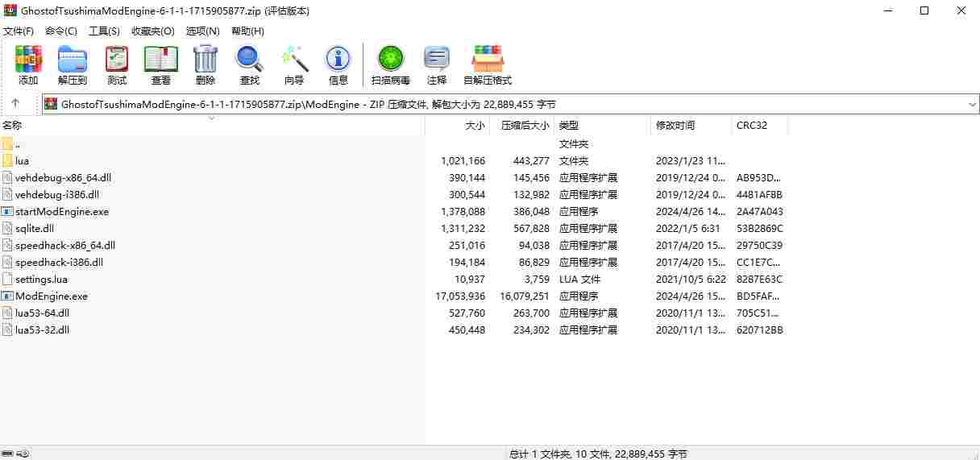Click the archive icon in the address bar

52,104
